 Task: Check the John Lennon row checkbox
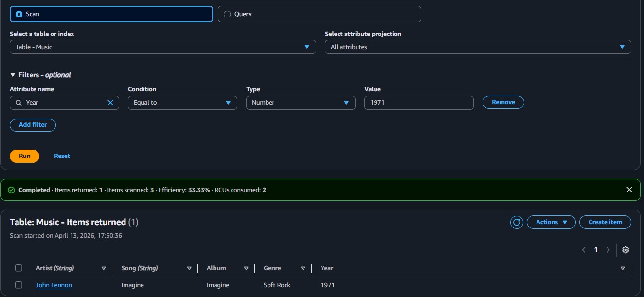click(18, 285)
